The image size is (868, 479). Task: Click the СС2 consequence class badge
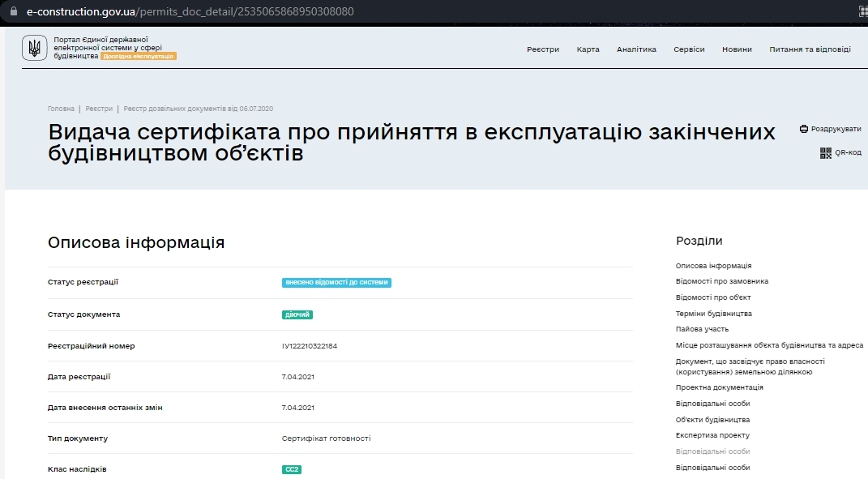(x=292, y=469)
